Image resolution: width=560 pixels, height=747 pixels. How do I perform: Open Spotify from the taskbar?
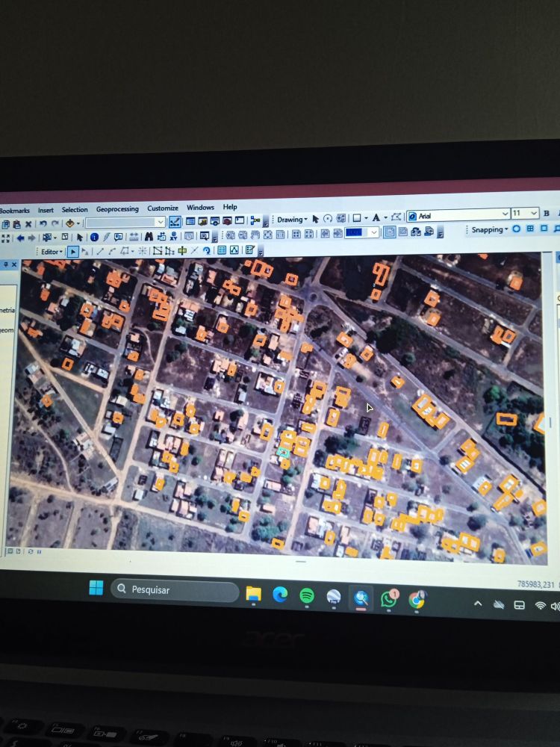(307, 595)
